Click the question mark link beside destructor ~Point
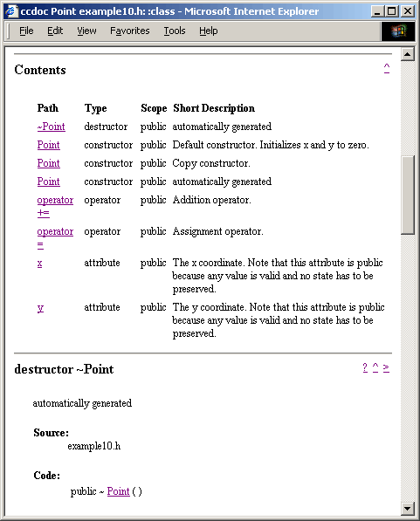420x521 pixels. (365, 367)
